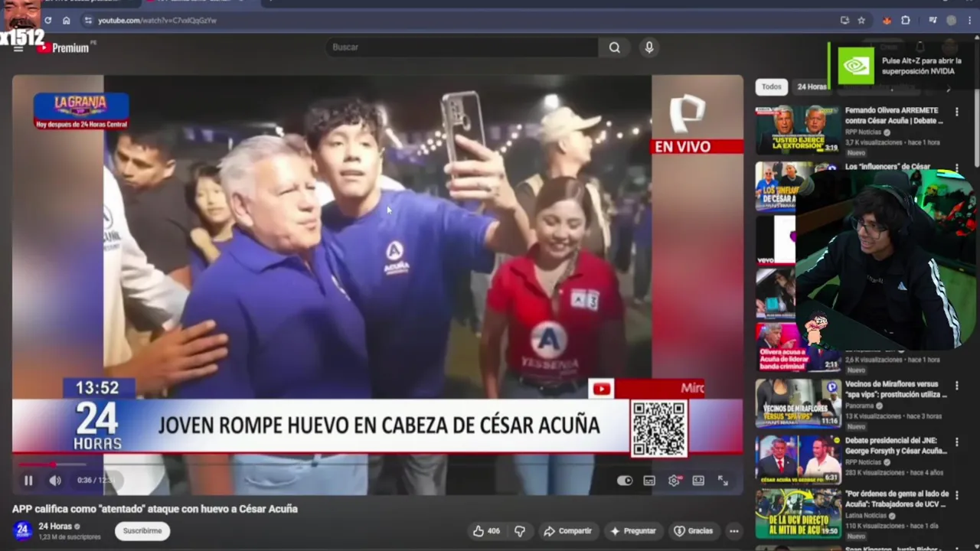Bookmark this page with star icon

pyautogui.click(x=861, y=21)
